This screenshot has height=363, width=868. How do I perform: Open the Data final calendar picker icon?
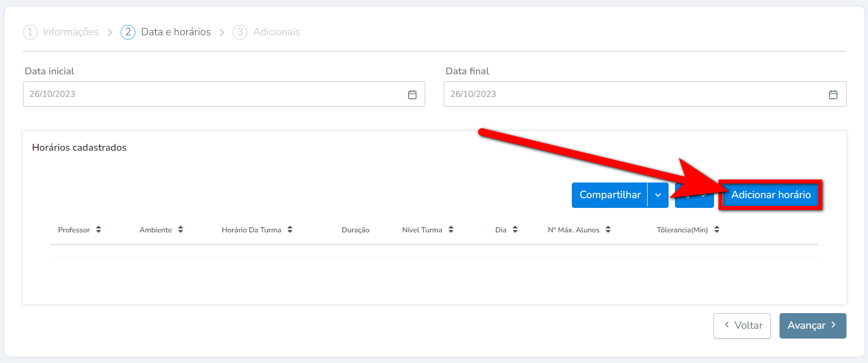point(833,94)
